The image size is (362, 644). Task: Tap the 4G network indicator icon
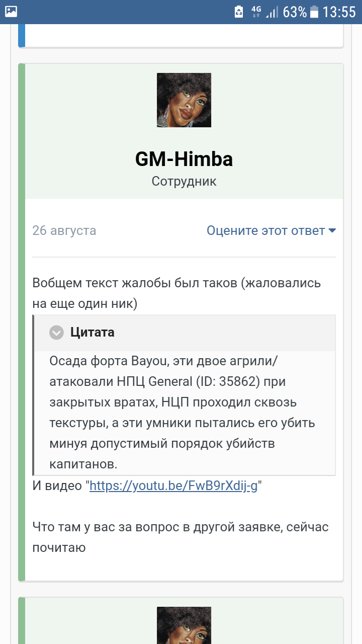256,12
